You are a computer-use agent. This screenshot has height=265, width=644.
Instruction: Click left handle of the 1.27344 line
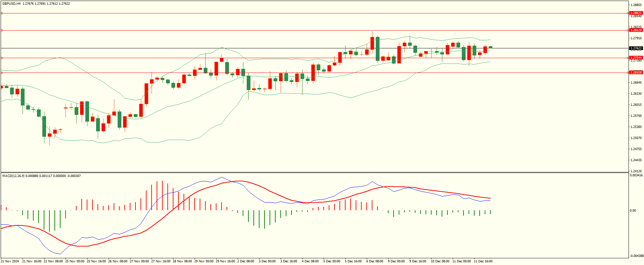click(x=2, y=58)
